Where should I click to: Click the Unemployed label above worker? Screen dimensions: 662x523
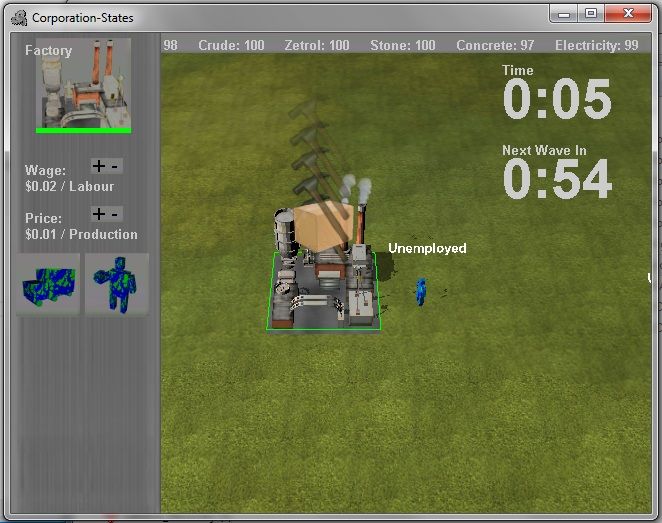427,248
